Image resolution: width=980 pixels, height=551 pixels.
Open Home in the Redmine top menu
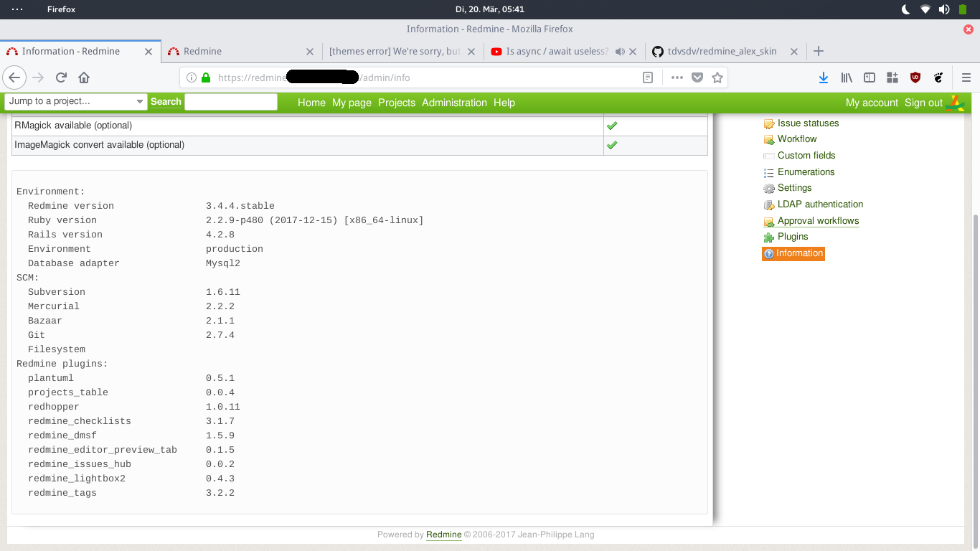(311, 103)
